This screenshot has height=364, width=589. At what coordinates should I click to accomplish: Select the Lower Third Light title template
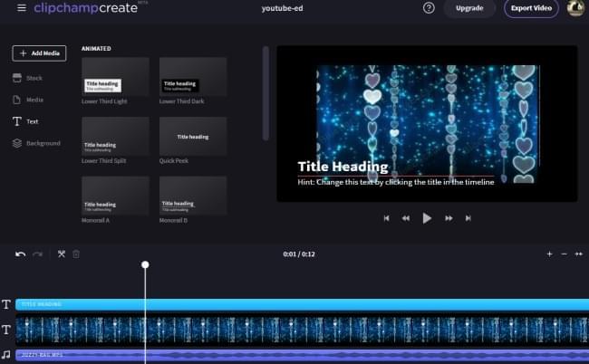pyautogui.click(x=115, y=77)
